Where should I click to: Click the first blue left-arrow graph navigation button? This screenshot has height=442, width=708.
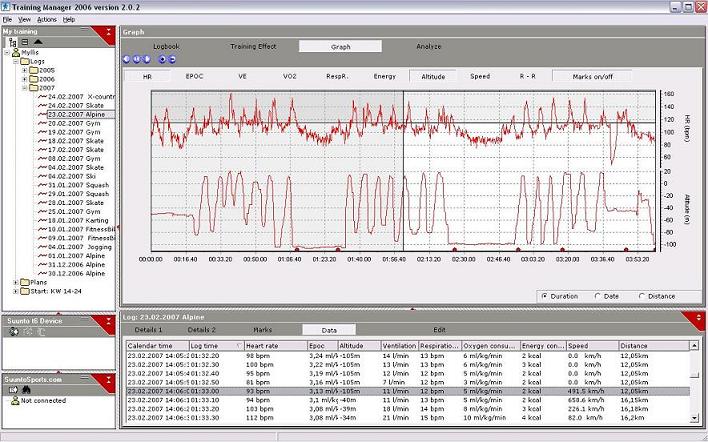[x=126, y=59]
